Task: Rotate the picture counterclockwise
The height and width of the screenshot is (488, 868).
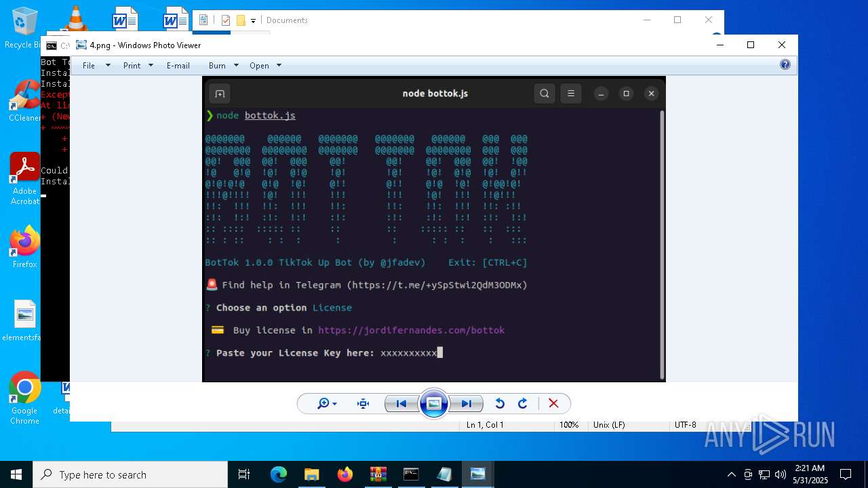Action: click(x=500, y=404)
